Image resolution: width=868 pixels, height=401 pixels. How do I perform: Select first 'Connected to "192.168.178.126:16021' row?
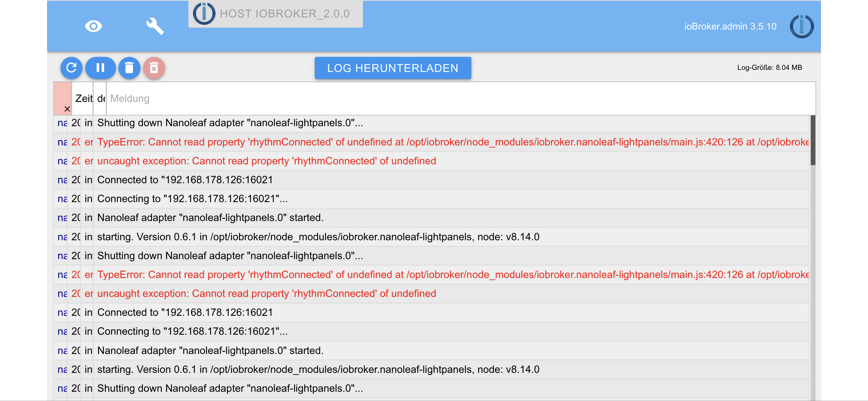(432, 180)
